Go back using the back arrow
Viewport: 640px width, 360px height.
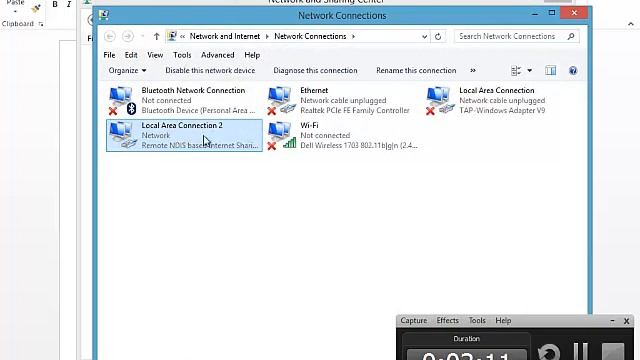[109, 36]
